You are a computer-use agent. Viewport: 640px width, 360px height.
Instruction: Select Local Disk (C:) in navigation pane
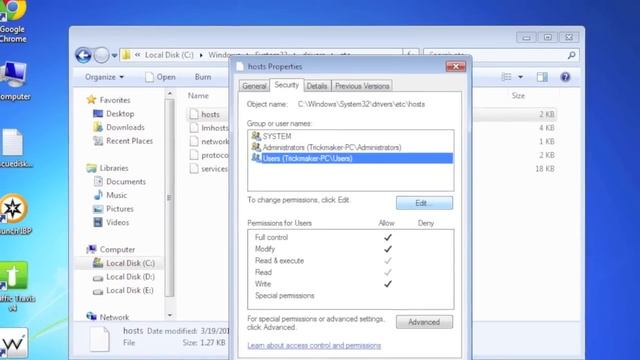click(124, 263)
